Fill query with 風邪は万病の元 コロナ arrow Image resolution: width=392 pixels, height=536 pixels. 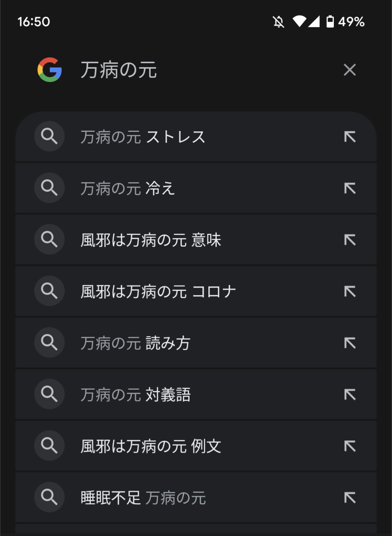point(349,291)
